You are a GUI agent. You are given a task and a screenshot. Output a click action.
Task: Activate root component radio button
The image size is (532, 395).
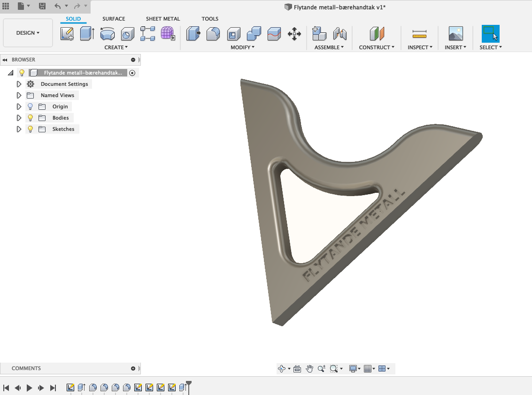[132, 73]
